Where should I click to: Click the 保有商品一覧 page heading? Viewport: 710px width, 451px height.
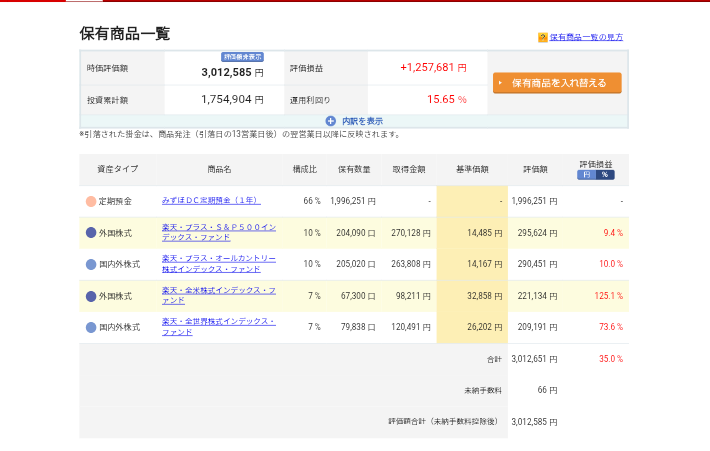125,34
